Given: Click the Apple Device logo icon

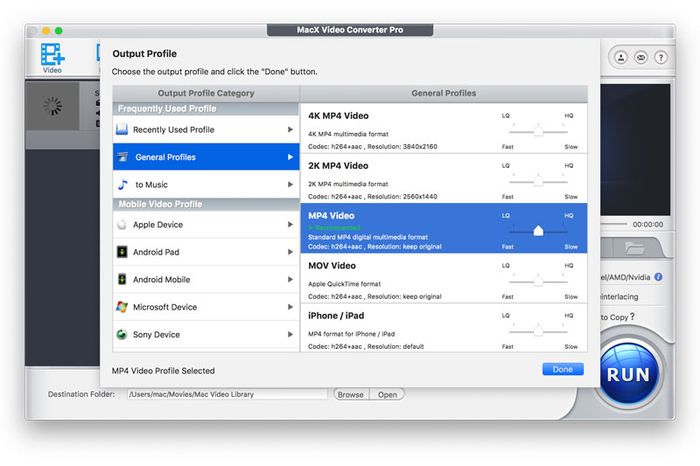Looking at the screenshot, I should (122, 225).
